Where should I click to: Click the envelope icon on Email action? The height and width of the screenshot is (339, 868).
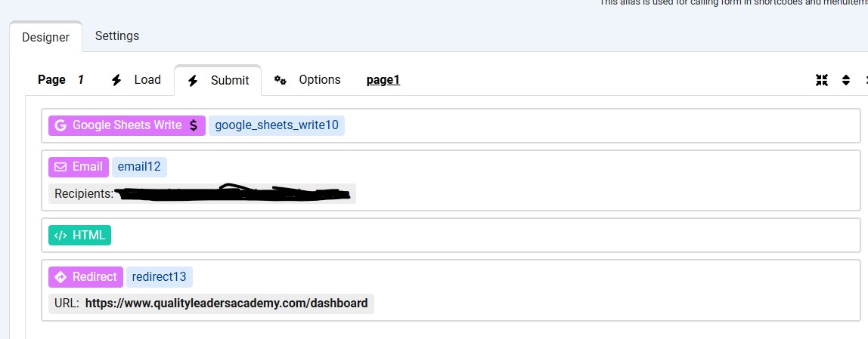(60, 167)
